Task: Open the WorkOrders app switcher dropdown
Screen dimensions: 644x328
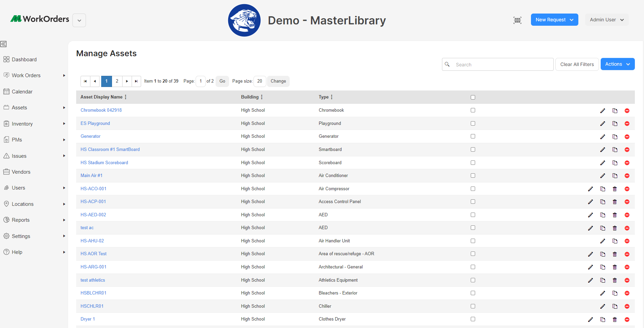Action: (79, 20)
